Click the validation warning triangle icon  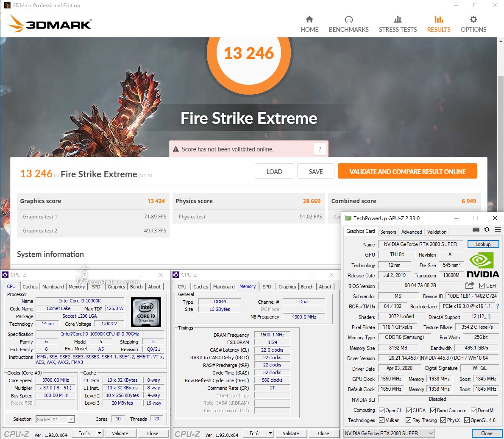click(x=176, y=149)
